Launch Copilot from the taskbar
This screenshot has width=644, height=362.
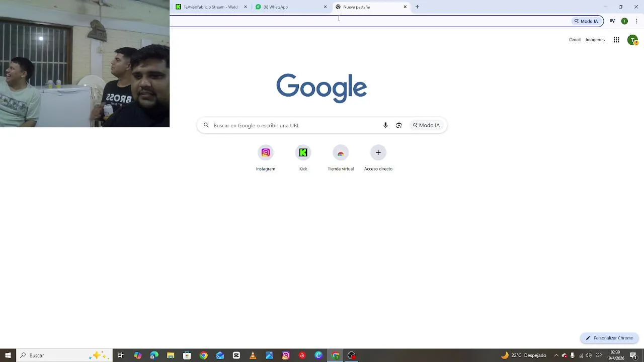137,355
